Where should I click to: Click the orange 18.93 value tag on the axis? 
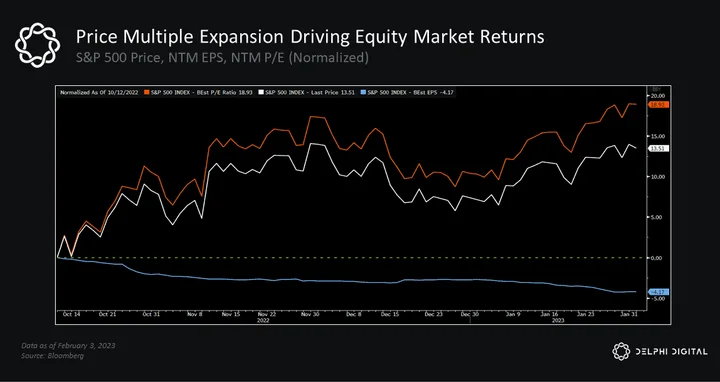click(x=658, y=105)
